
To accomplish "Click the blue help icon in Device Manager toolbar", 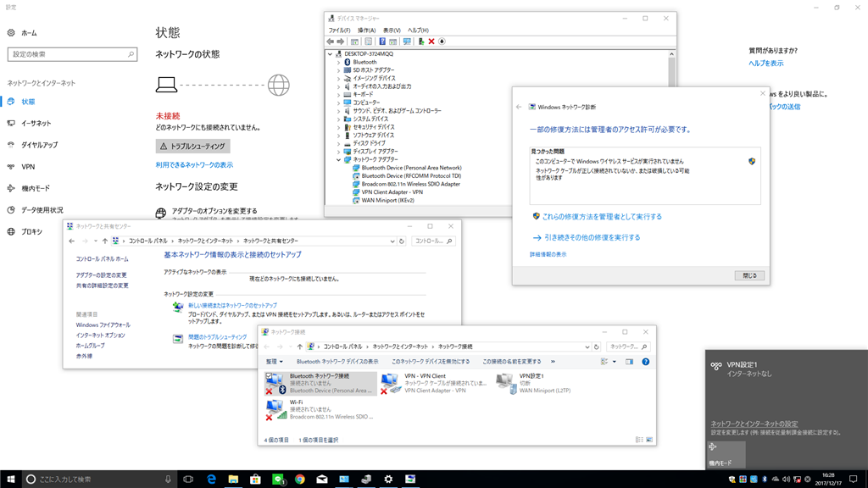I will [x=382, y=42].
